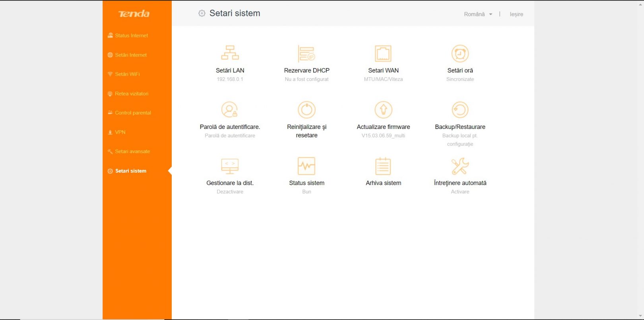
Task: Click the vertical scrollbar up arrow
Action: coord(640,4)
